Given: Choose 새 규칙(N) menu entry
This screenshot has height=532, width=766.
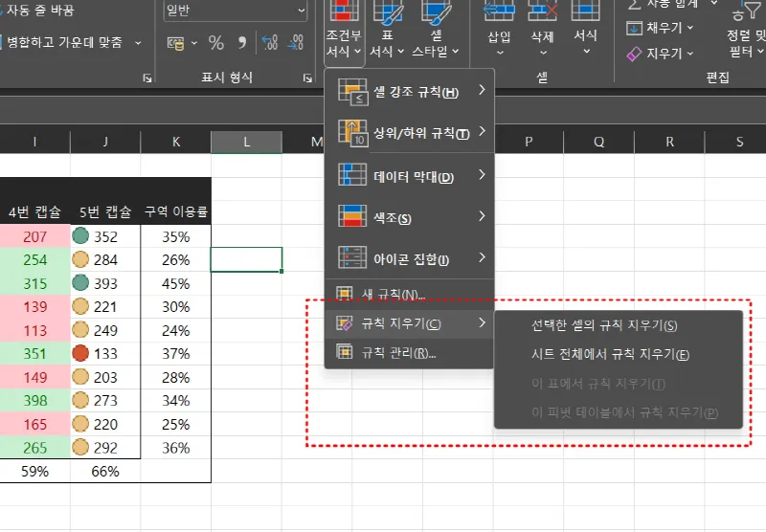Looking at the screenshot, I should click(x=410, y=294).
